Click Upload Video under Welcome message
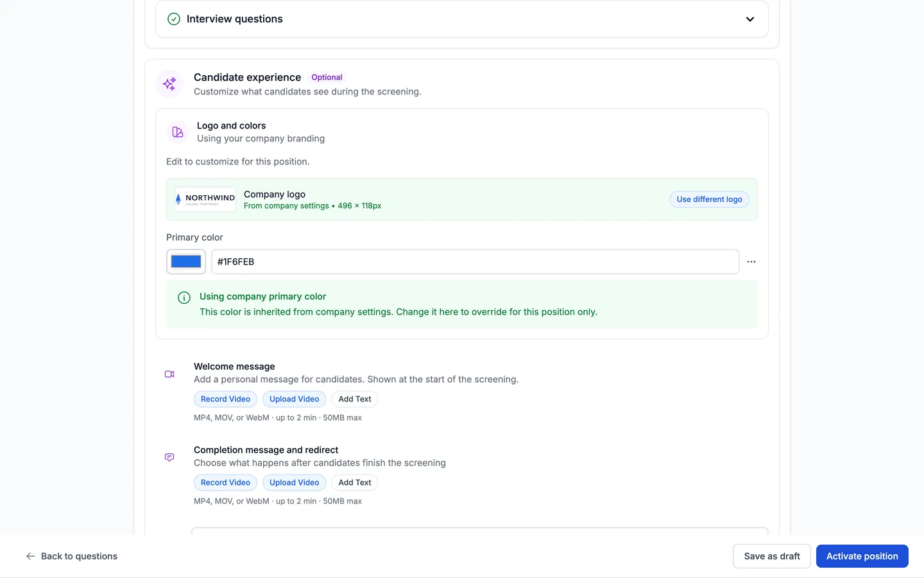 tap(294, 399)
